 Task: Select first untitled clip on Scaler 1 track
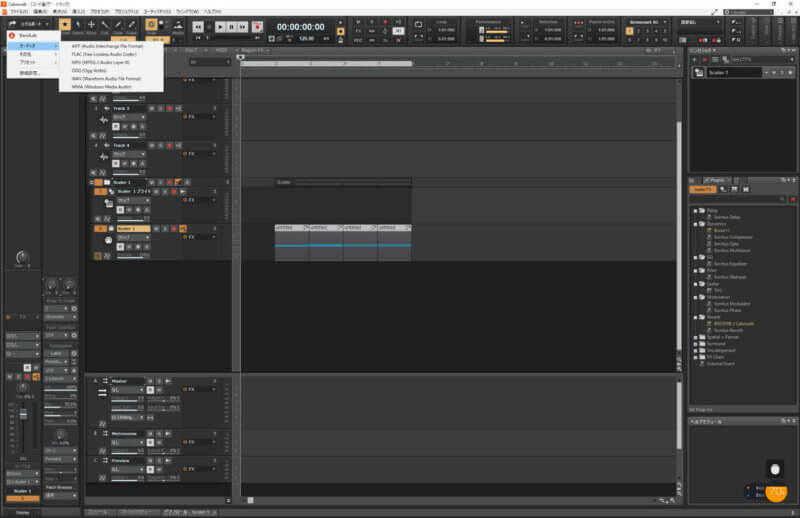(x=292, y=242)
